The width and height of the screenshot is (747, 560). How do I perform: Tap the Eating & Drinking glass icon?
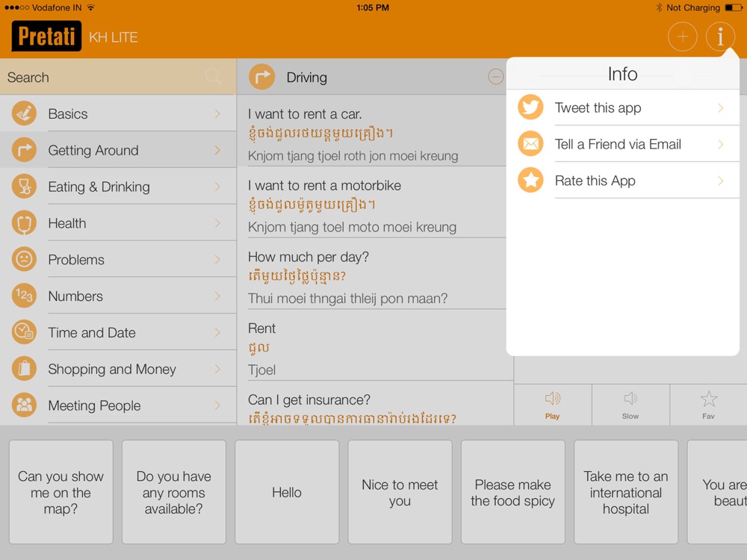point(24,186)
